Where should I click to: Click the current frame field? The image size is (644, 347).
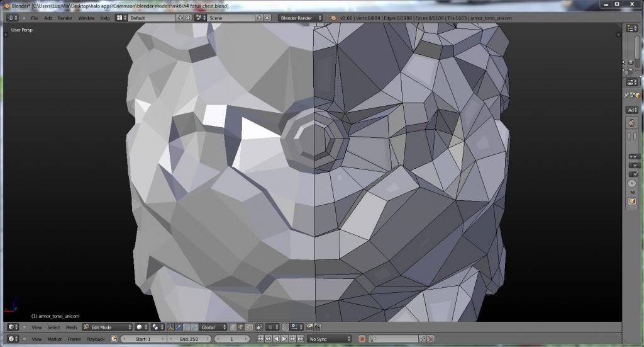[x=231, y=339]
